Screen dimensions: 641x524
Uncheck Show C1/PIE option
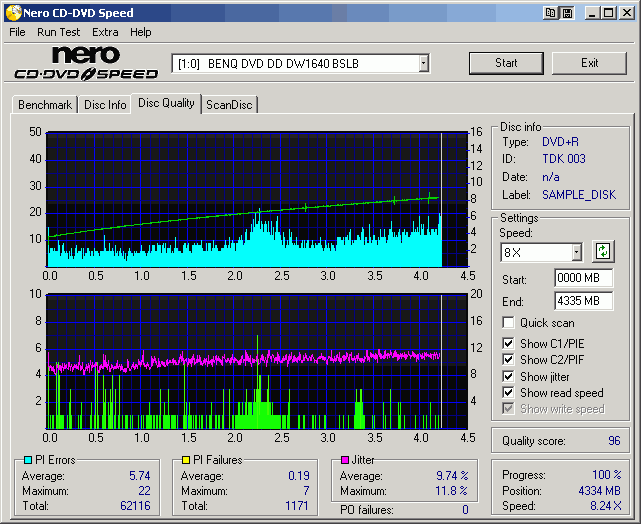point(509,344)
